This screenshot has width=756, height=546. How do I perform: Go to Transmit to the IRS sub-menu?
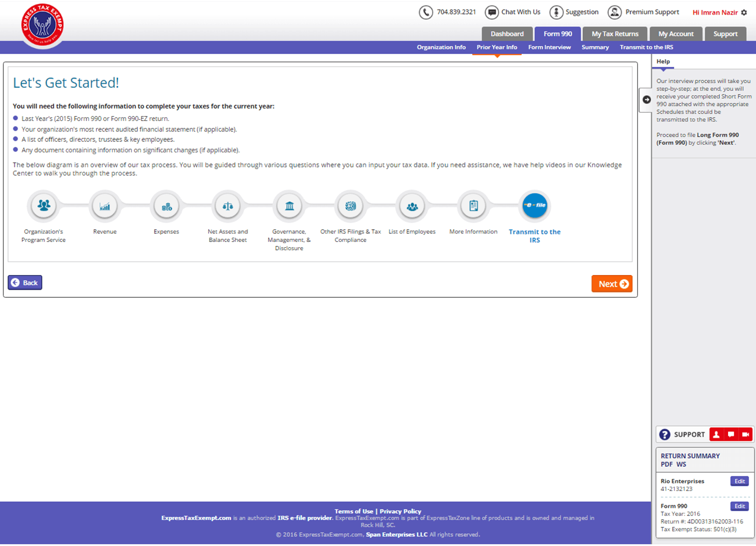pyautogui.click(x=646, y=47)
